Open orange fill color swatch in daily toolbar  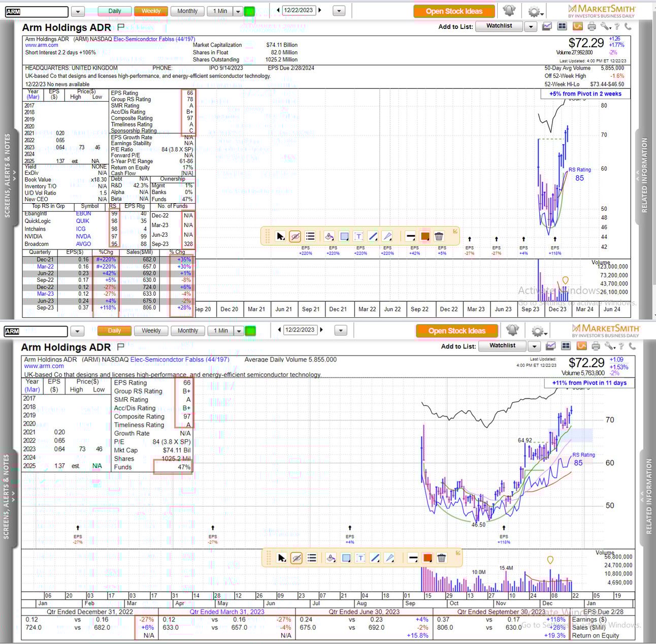click(428, 558)
